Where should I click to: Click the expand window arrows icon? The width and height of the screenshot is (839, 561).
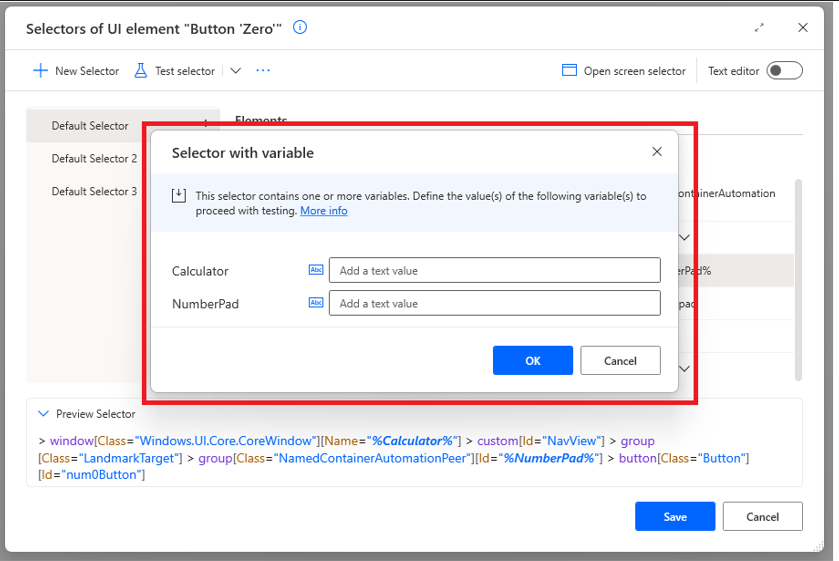tap(759, 28)
